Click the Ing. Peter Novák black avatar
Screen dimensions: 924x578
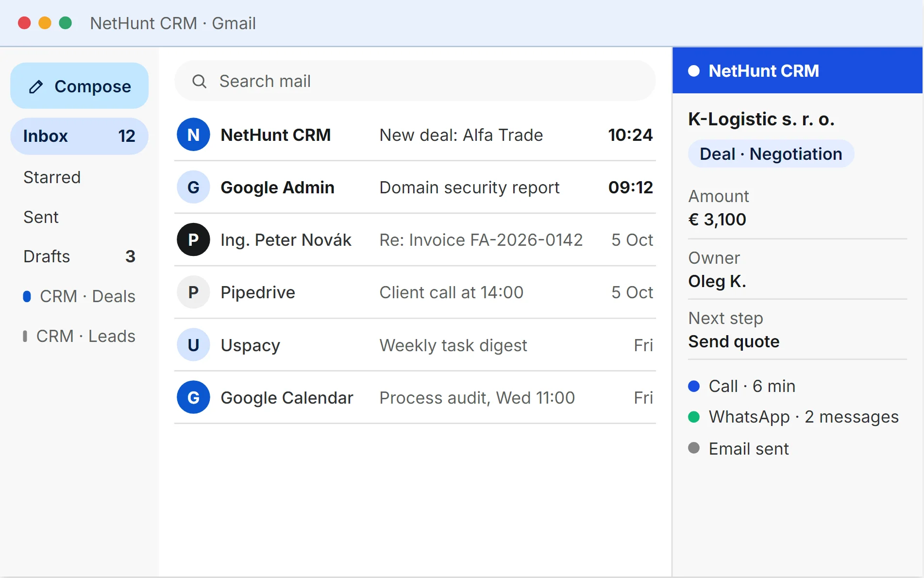click(193, 239)
